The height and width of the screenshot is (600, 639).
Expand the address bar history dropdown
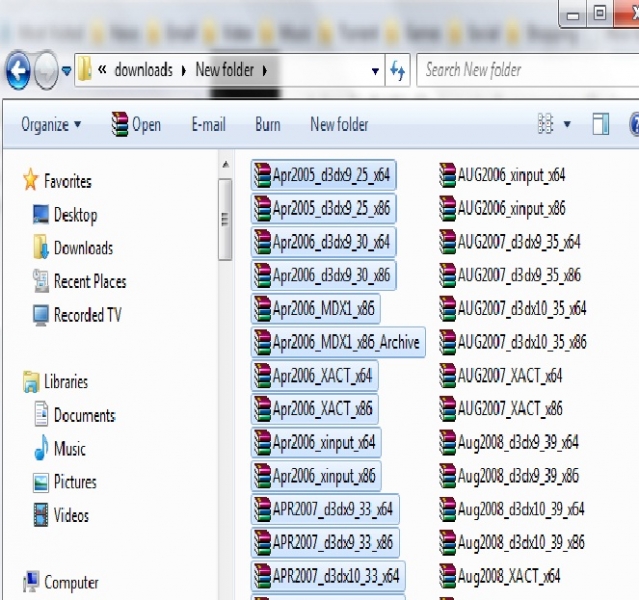375,71
